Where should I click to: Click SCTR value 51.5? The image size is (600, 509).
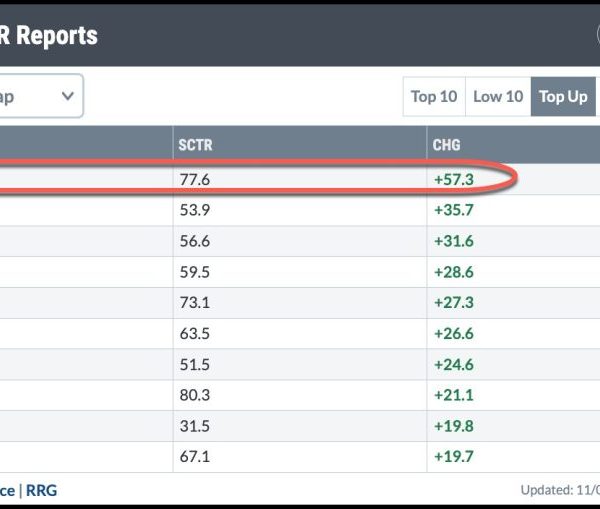(195, 365)
